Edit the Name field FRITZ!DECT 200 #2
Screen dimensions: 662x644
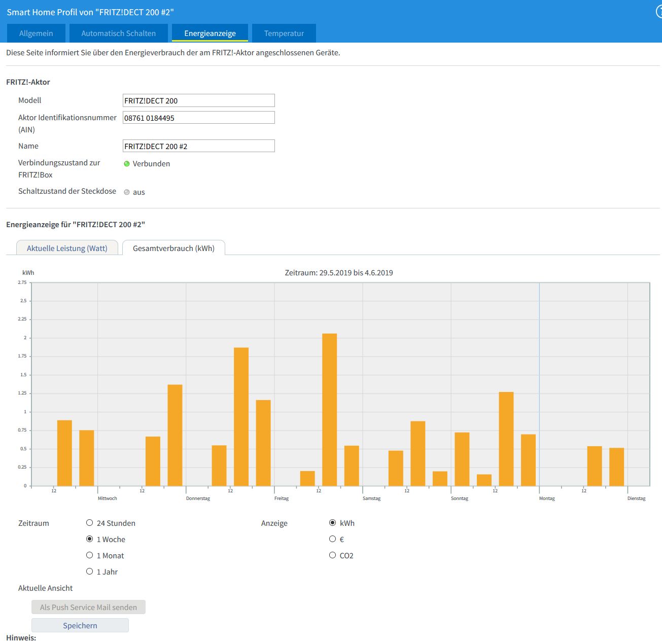click(199, 146)
